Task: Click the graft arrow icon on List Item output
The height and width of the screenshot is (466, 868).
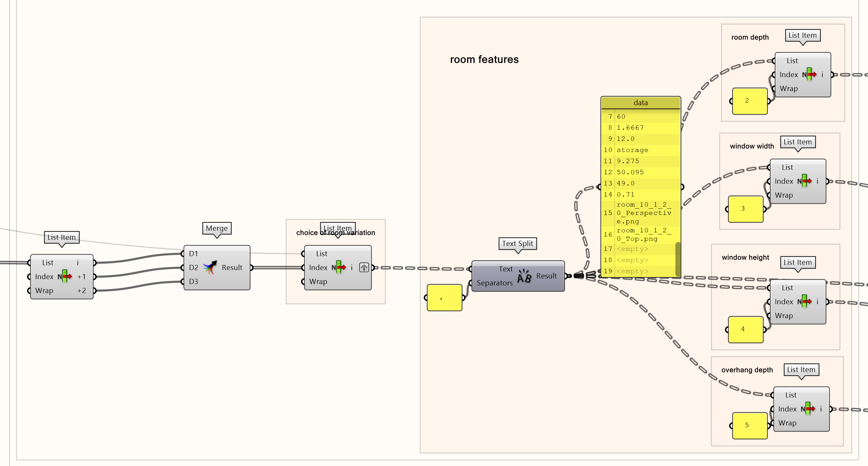Action: pos(364,267)
